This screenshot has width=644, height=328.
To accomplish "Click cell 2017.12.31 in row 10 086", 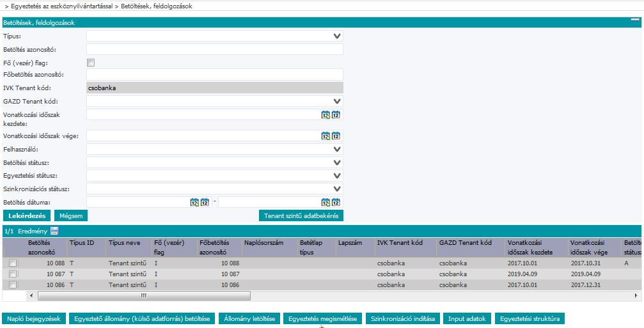I will (586, 285).
